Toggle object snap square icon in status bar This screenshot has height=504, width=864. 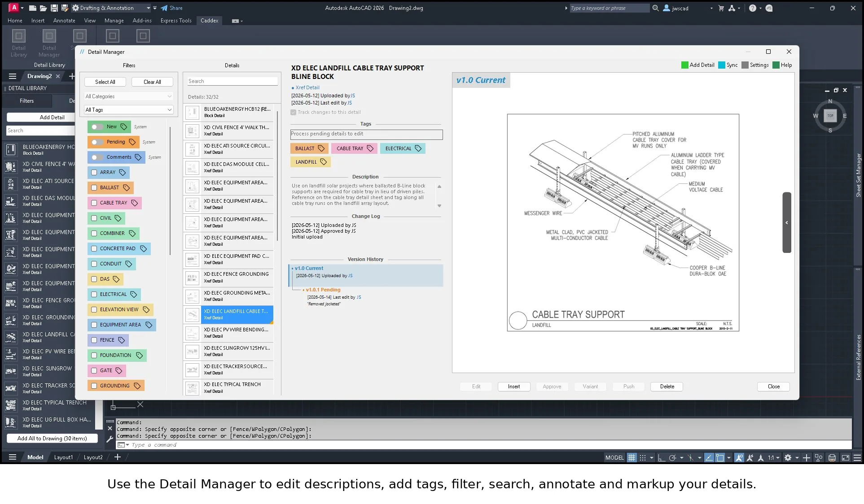point(720,457)
